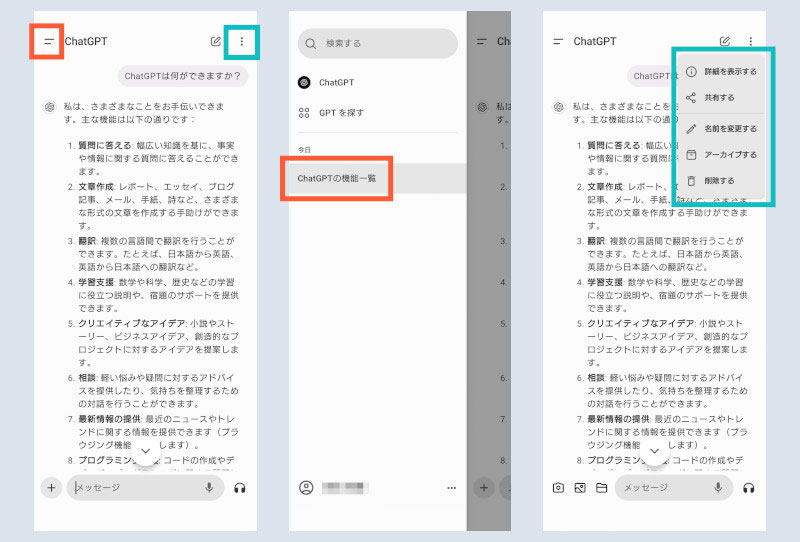Tap the profile avatar icon at the sidebar bottom

tap(306, 487)
